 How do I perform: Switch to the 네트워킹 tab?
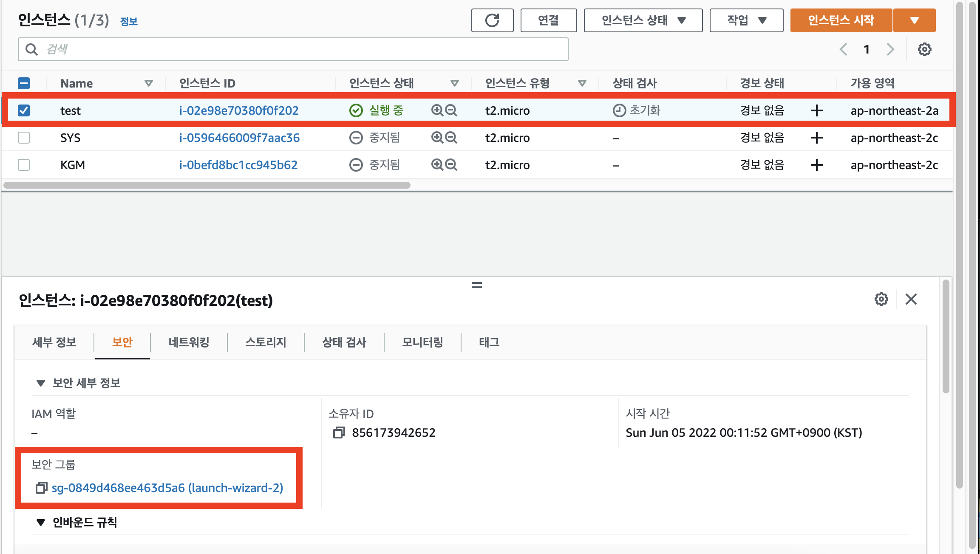tap(189, 342)
